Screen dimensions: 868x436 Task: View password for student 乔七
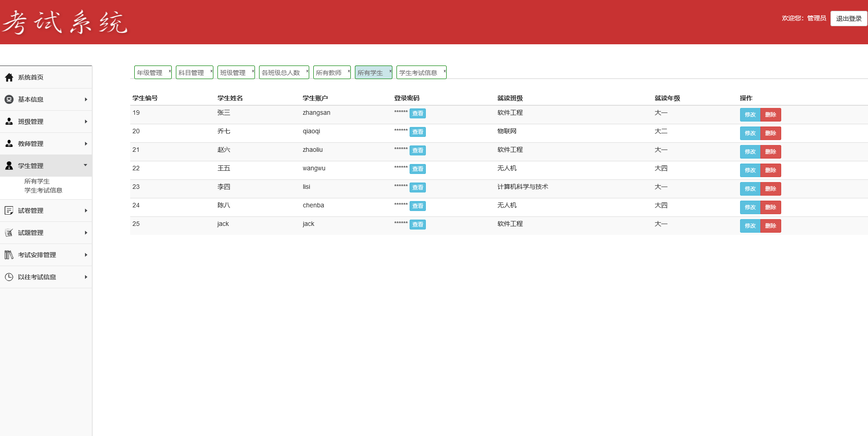pyautogui.click(x=418, y=132)
